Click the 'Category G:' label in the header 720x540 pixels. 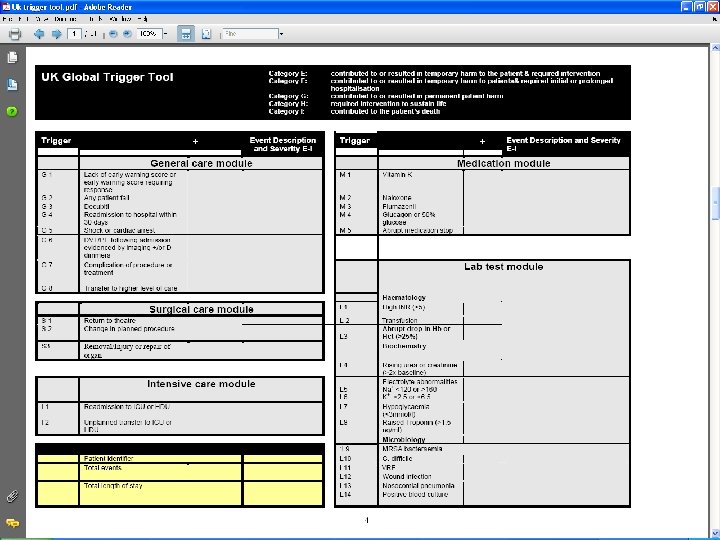click(x=288, y=96)
